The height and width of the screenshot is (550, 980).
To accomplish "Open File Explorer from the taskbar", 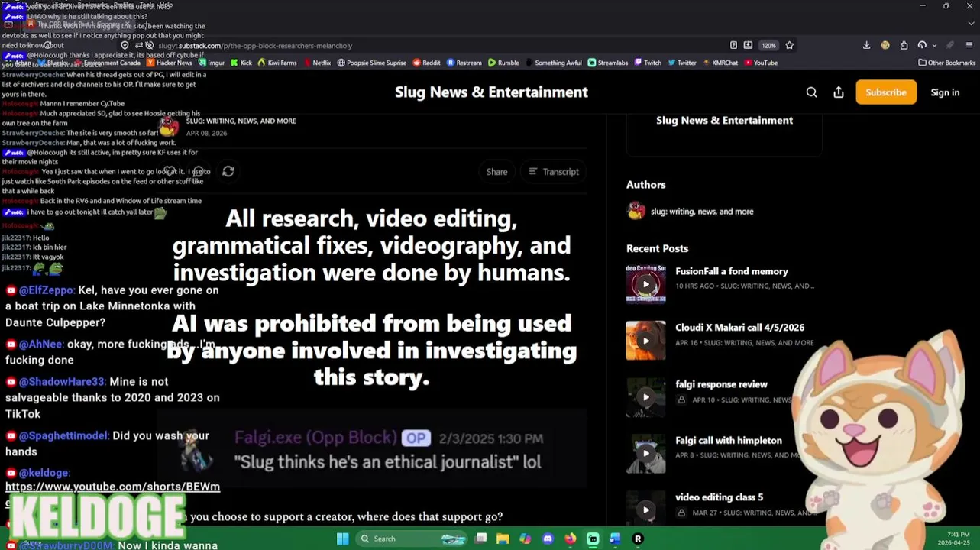I will [503, 539].
